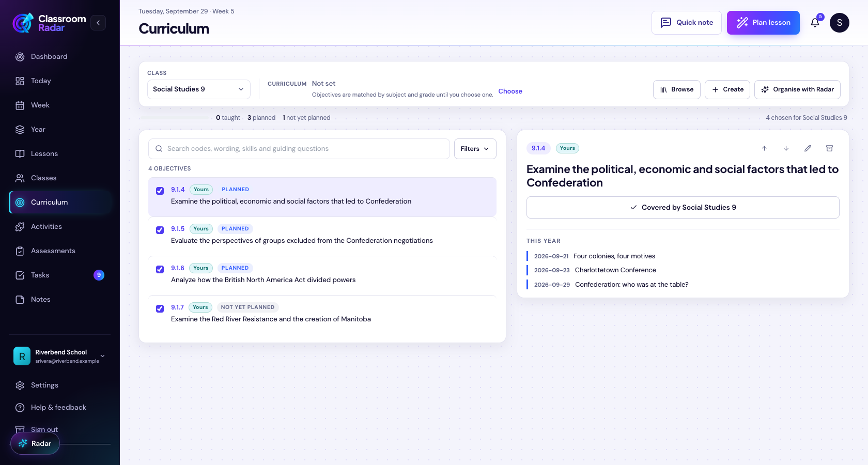Uncheck objective 9.1.6 checkbox

coord(160,269)
